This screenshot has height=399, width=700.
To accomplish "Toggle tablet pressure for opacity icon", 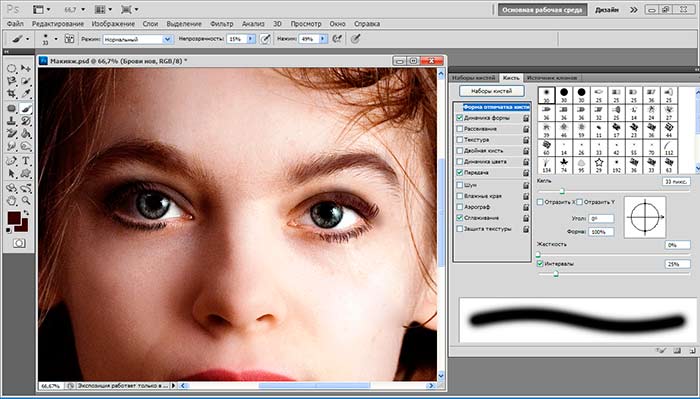I will [x=265, y=39].
